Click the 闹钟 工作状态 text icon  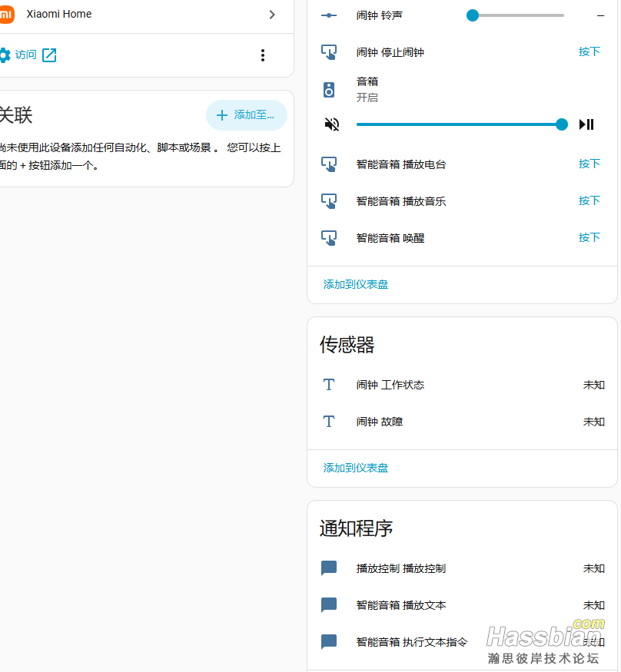tap(329, 385)
